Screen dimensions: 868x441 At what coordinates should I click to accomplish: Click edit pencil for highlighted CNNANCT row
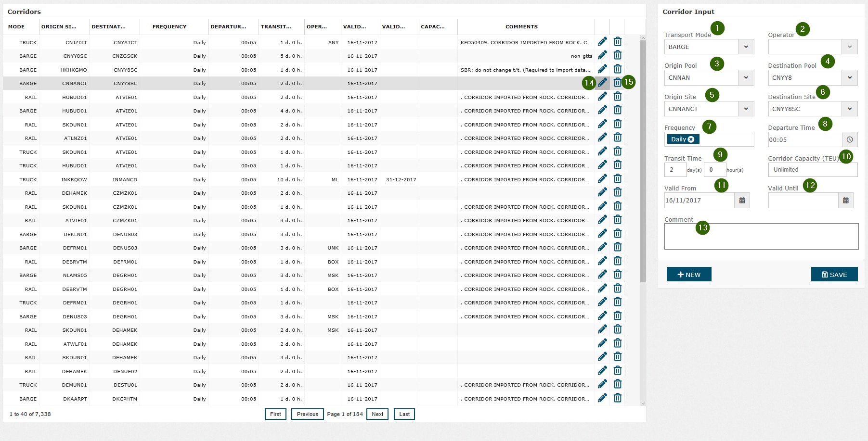pyautogui.click(x=602, y=83)
